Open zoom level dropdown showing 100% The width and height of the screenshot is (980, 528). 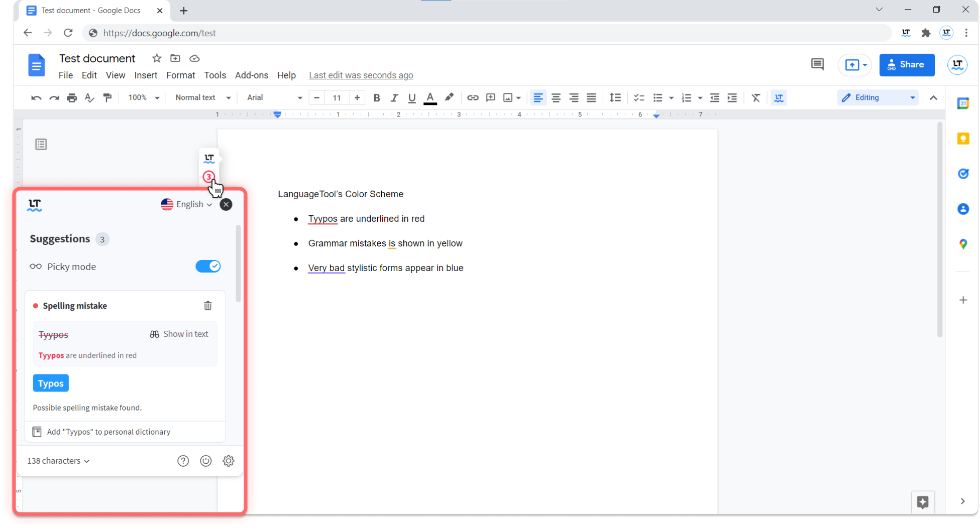144,98
